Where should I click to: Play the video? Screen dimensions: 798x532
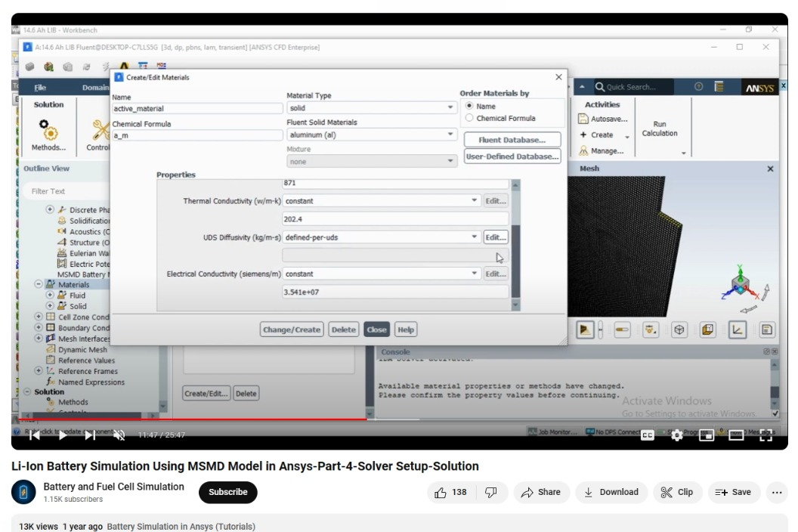[x=62, y=435]
